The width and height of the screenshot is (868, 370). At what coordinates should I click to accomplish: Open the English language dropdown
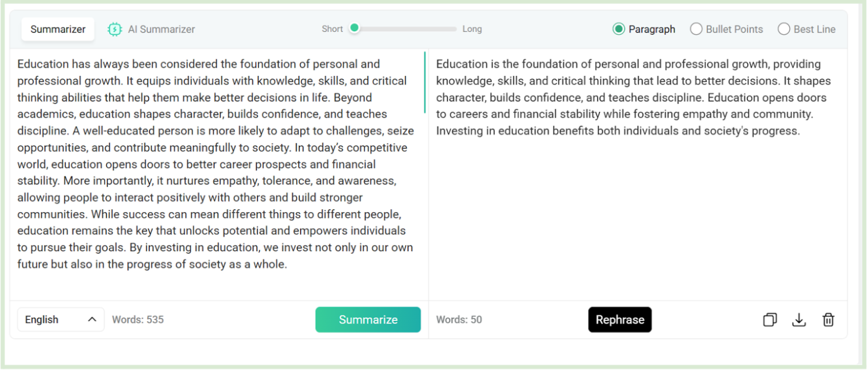click(x=60, y=319)
